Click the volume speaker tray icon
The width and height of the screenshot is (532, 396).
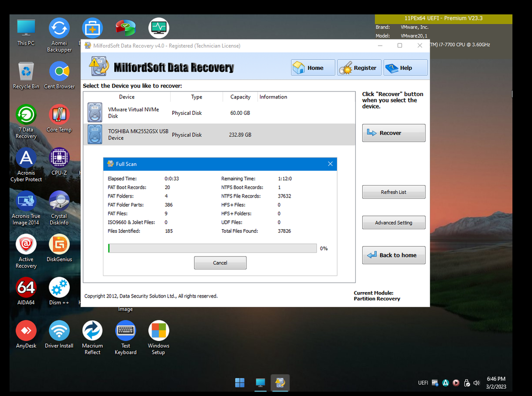[x=477, y=383]
